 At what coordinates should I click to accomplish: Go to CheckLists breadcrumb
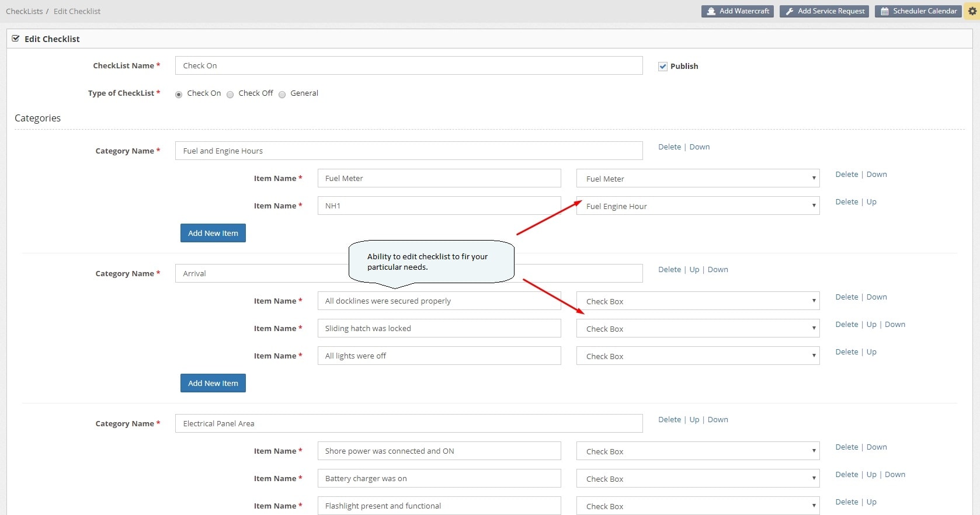tap(24, 11)
